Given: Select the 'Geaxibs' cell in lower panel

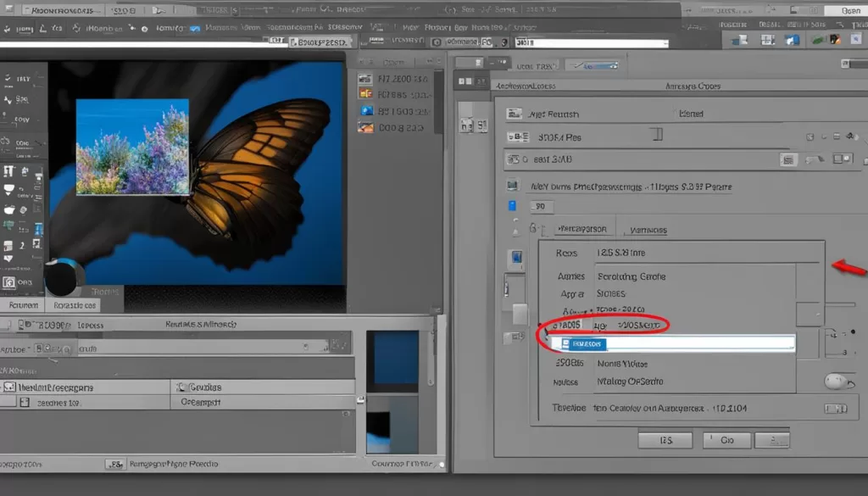Looking at the screenshot, I should (x=263, y=387).
